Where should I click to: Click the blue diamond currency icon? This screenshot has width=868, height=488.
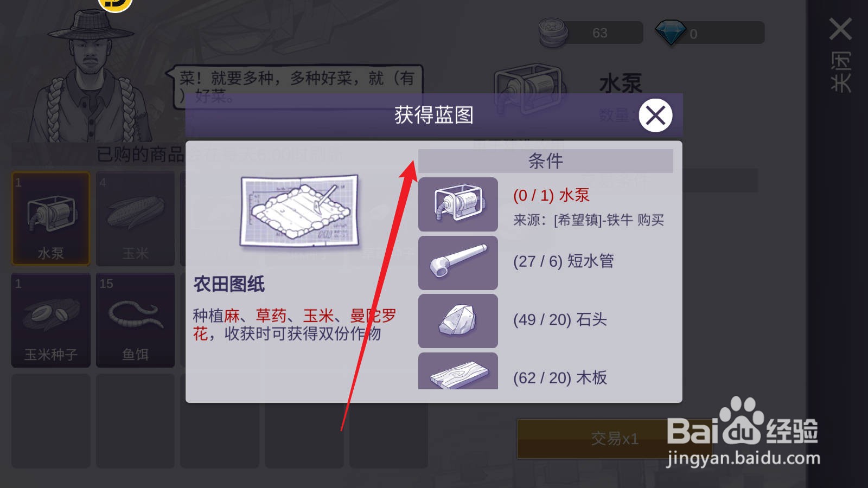coord(671,33)
